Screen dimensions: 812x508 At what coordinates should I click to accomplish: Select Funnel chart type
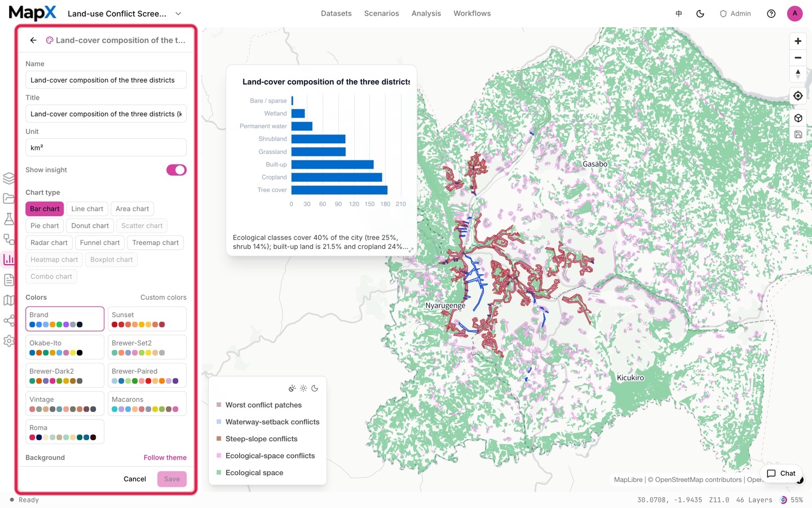tap(100, 243)
